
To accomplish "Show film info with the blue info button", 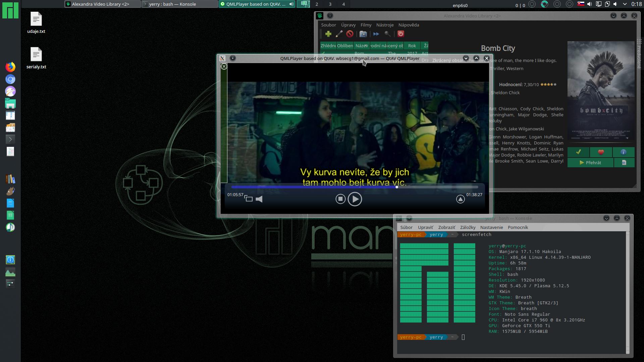I will coord(623,152).
